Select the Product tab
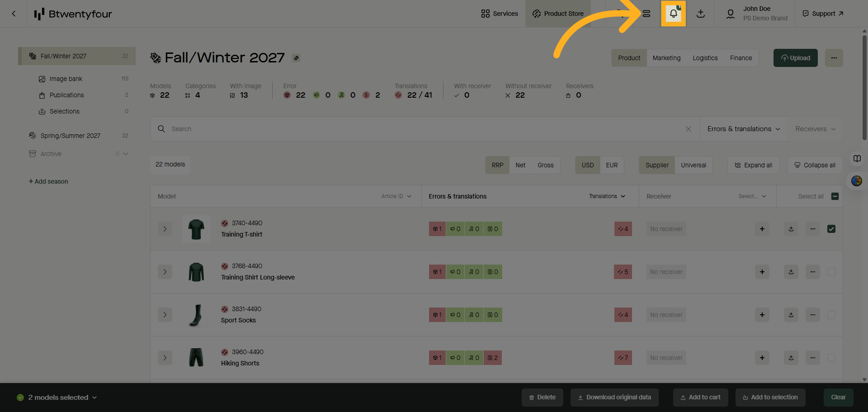This screenshot has height=412, width=868. (629, 58)
